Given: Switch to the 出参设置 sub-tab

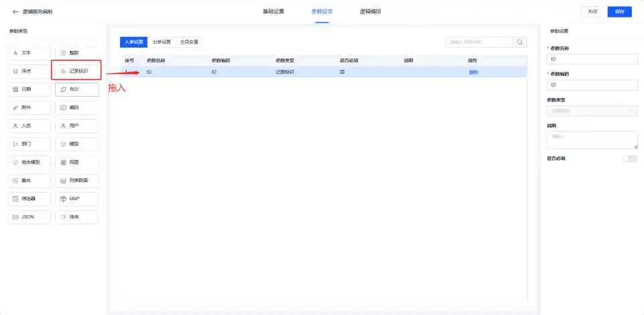Looking at the screenshot, I should (162, 42).
